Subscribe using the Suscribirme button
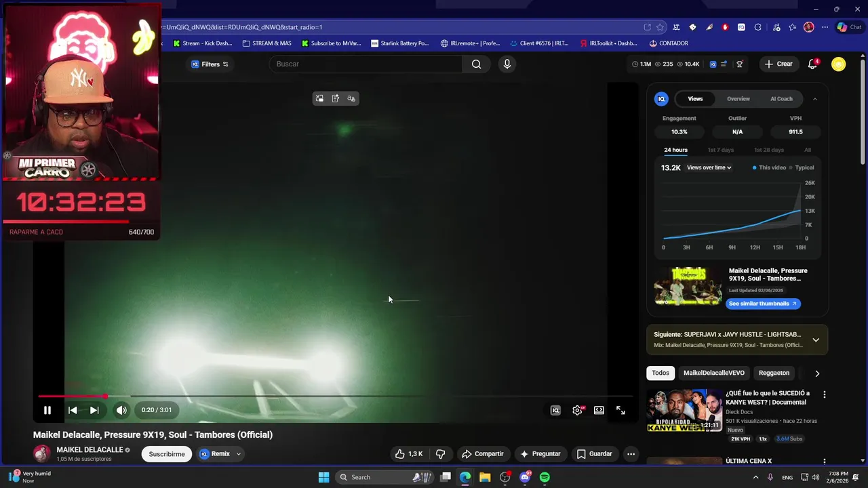 (167, 454)
